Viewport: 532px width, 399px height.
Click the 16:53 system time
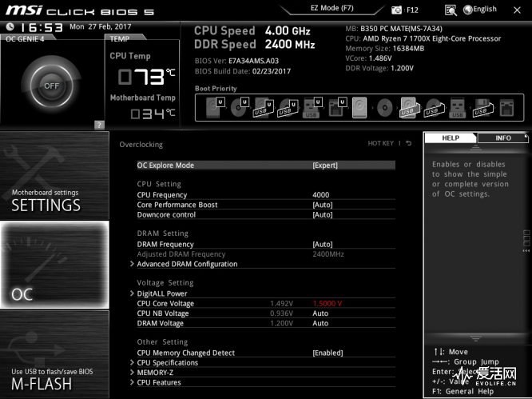[x=42, y=27]
